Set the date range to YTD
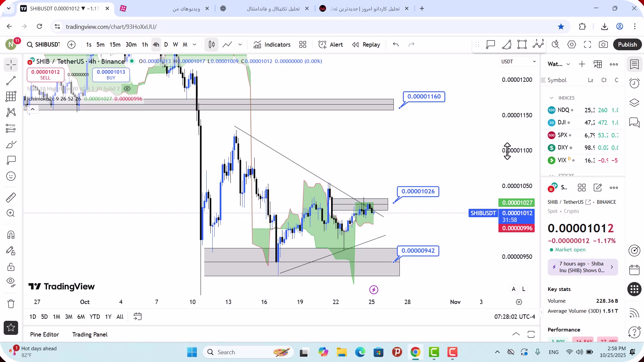Screen dimensions: 644x362 (95, 317)
